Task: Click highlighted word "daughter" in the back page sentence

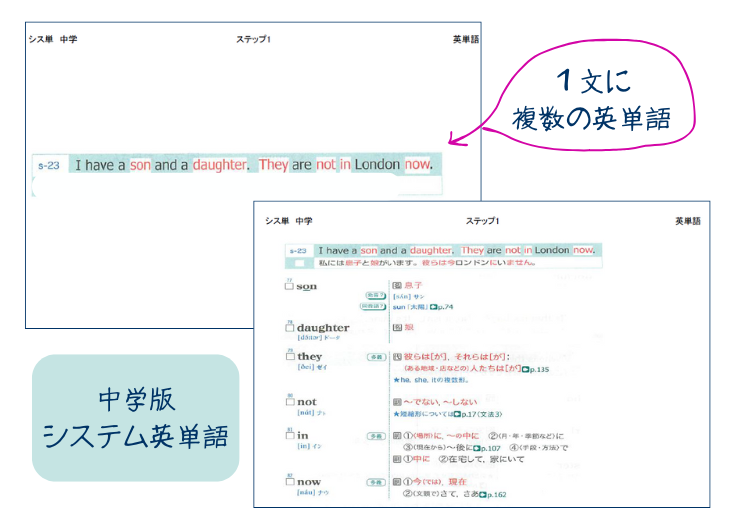Action: coord(430,250)
